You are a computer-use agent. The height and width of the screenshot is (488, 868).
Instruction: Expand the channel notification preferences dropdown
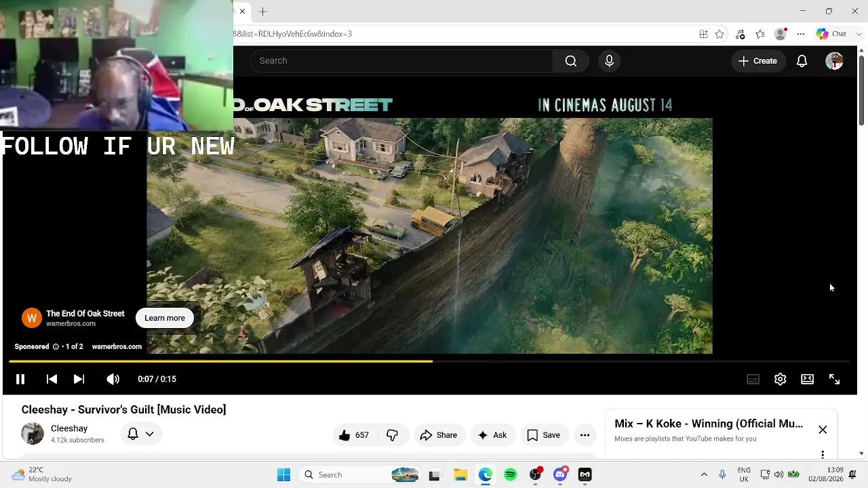tap(141, 434)
